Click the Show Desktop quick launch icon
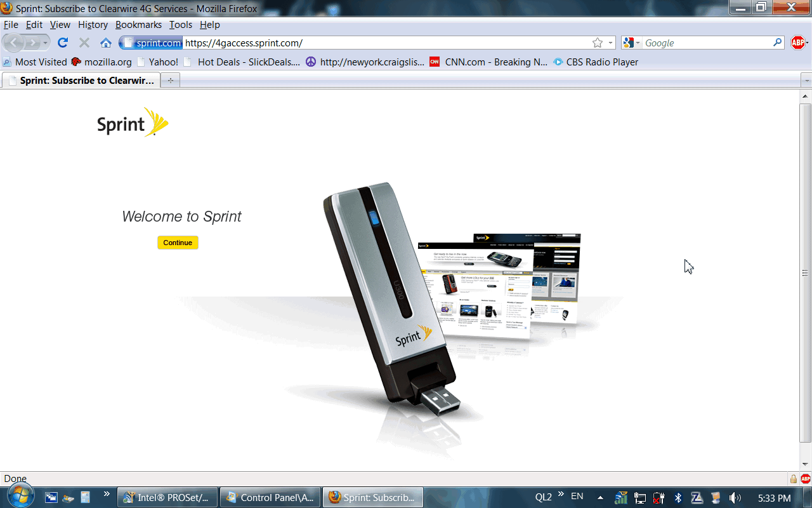Image resolution: width=812 pixels, height=508 pixels. [51, 497]
